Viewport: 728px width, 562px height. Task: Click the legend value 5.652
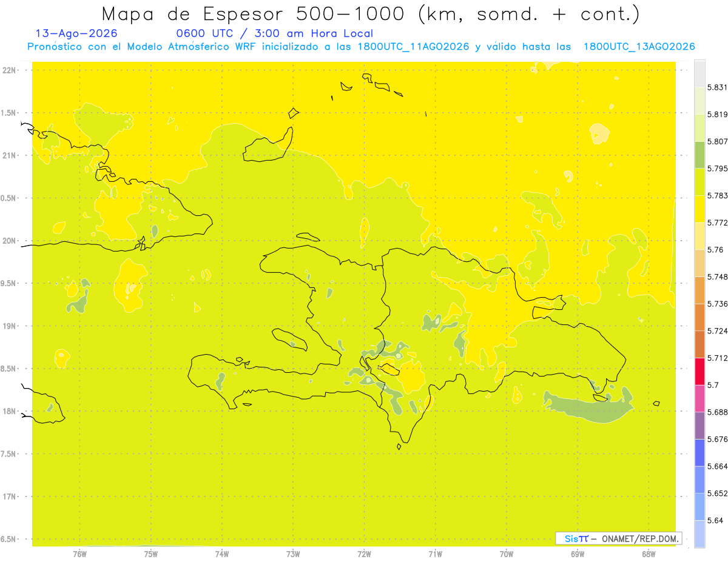[717, 493]
